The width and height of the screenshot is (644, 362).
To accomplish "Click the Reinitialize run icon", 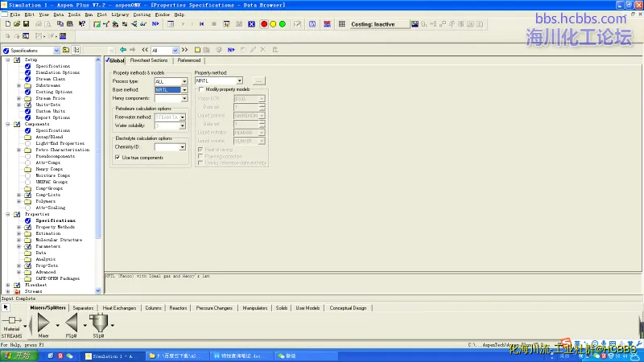I will pyautogui.click(x=202, y=24).
